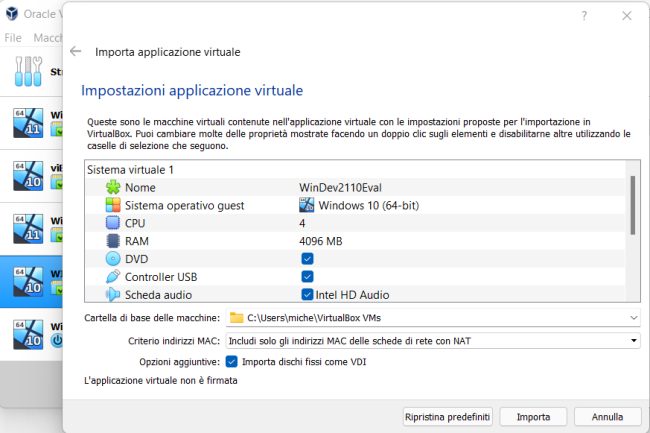The height and width of the screenshot is (433, 650).
Task: Select the last Windows 10 VM in list
Action: (x=28, y=334)
